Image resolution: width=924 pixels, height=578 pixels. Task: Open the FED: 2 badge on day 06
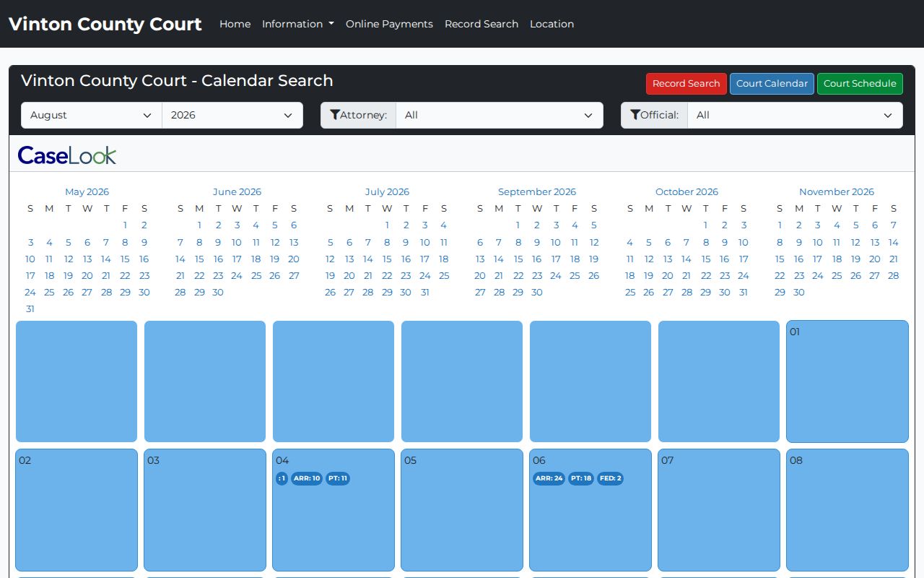point(610,478)
